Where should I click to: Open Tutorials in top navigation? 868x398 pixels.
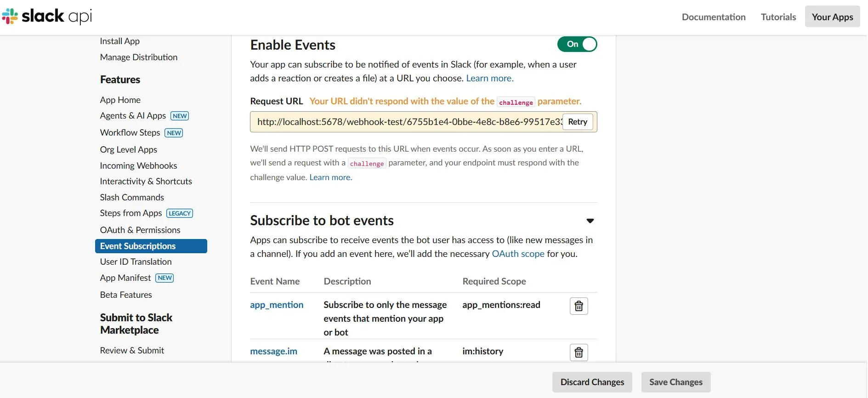[778, 17]
